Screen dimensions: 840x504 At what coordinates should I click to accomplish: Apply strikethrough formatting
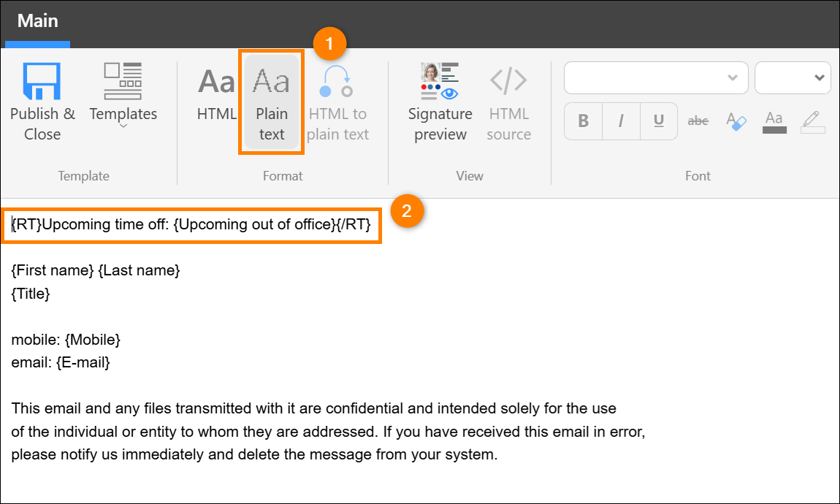698,121
